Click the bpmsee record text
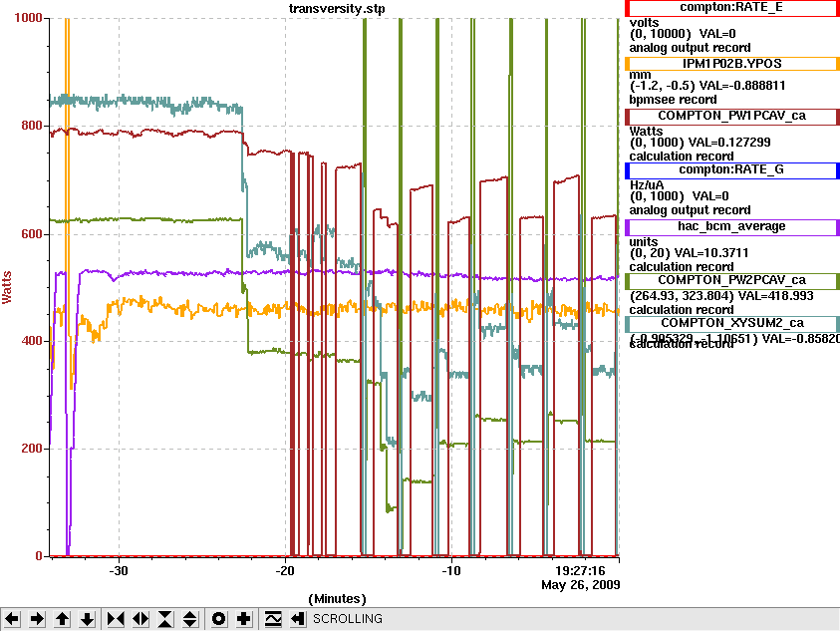The height and width of the screenshot is (631, 840). (673, 100)
